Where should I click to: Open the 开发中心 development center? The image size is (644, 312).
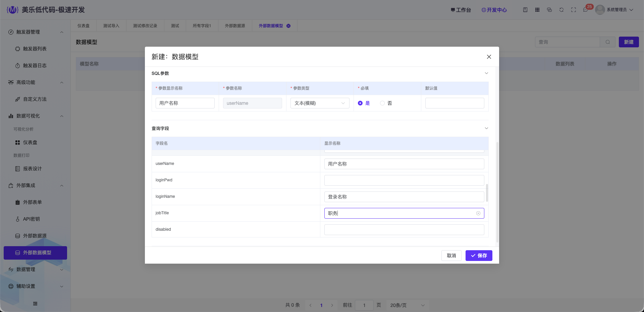pyautogui.click(x=494, y=10)
